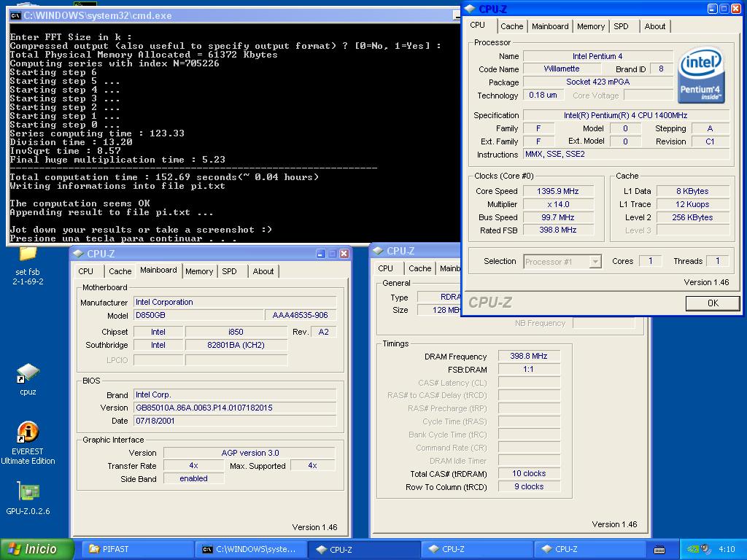Select the second CPU-Z taskbar button

[x=476, y=549]
